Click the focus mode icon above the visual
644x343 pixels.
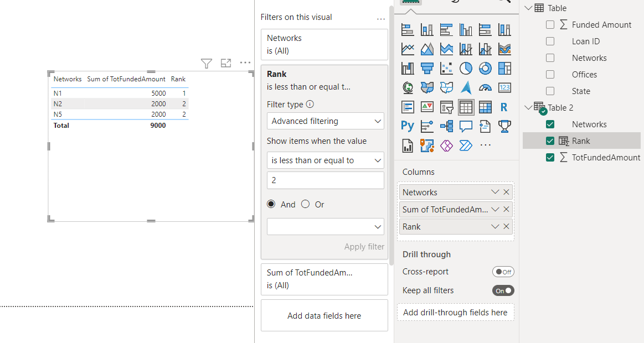(226, 63)
